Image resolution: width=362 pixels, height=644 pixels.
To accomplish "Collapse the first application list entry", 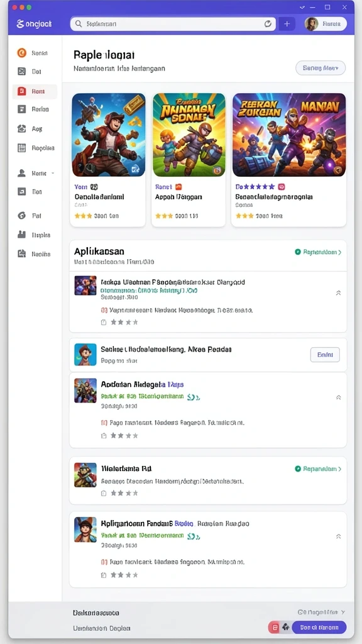I will tap(338, 293).
